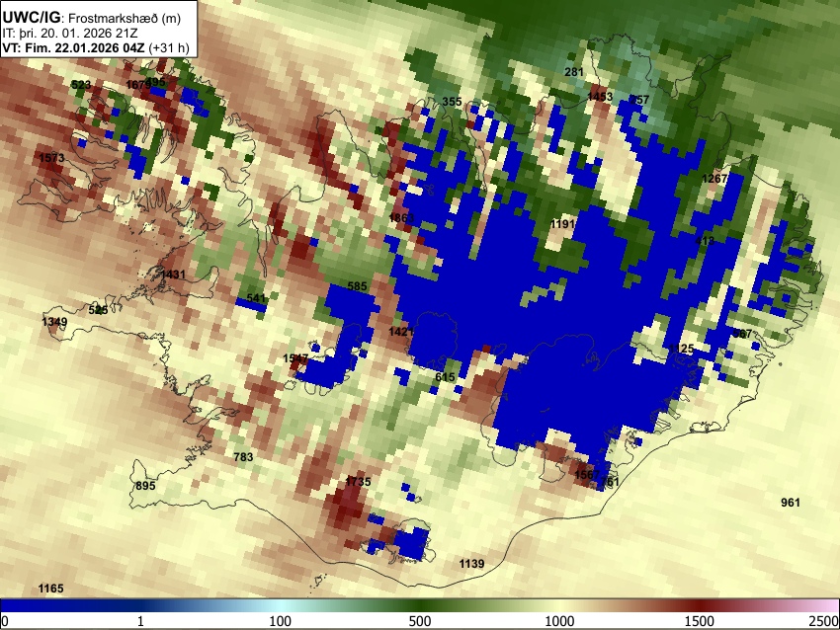Select the color scale tick label 100
The width and height of the screenshot is (840, 630).
pyautogui.click(x=281, y=621)
